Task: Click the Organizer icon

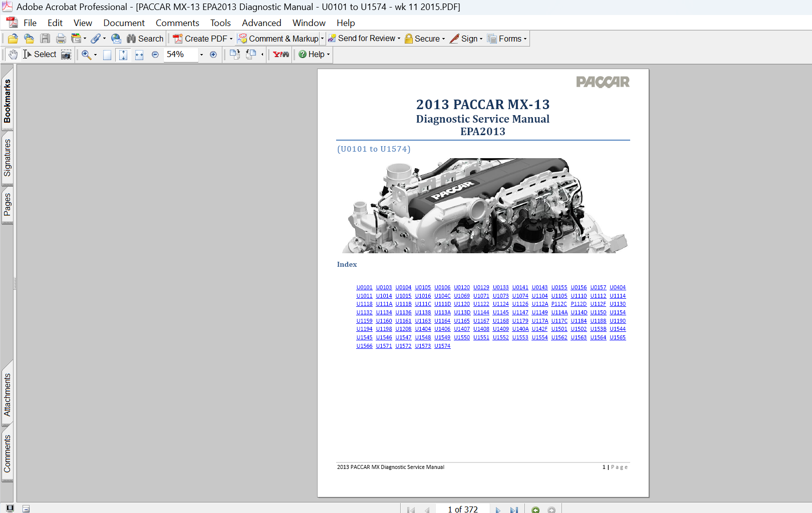Action: (x=76, y=39)
